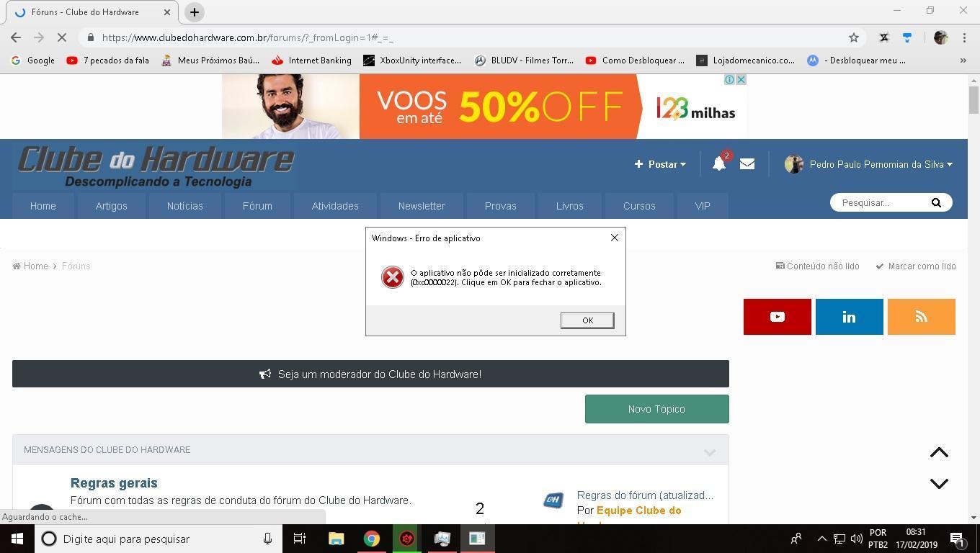Viewport: 980px width, 553px height.
Task: Open the Internet Banking bookmark
Action: pos(311,60)
